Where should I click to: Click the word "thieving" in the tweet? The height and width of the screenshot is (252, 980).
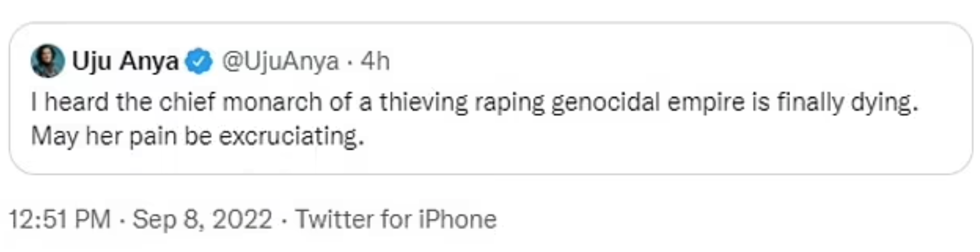point(423,103)
